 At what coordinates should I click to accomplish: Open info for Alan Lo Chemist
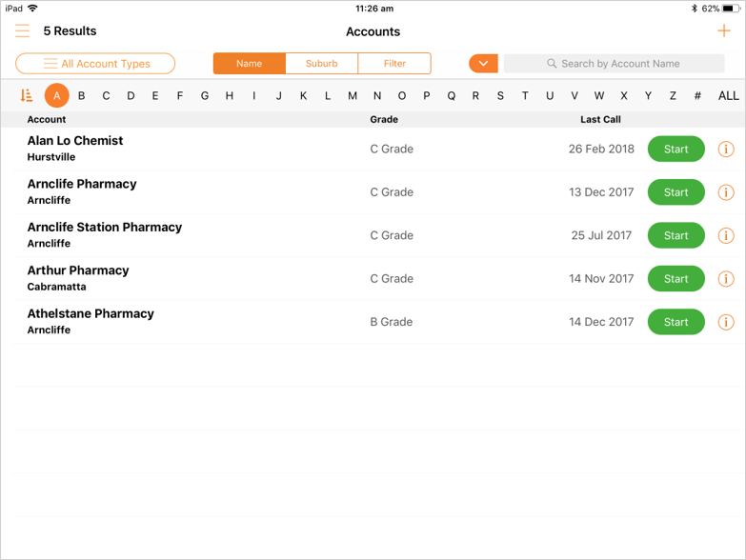pyautogui.click(x=726, y=150)
